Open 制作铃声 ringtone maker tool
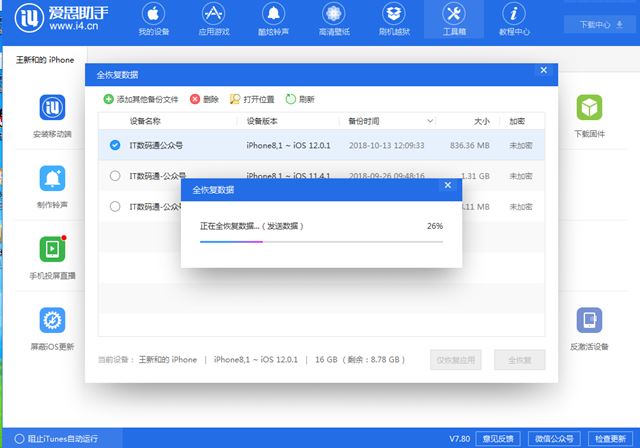The height and width of the screenshot is (448, 640). [52, 187]
